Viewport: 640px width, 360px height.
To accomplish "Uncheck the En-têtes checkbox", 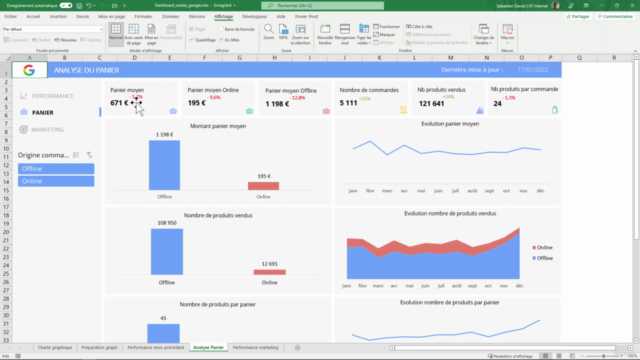I will 221,40.
